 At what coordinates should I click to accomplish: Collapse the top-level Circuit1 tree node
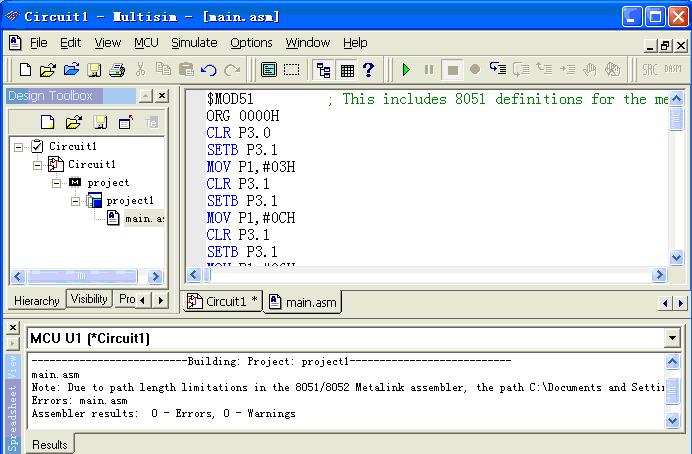click(20, 146)
